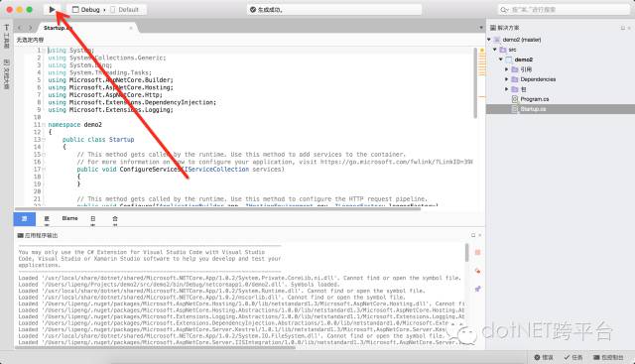This screenshot has width=635, height=364.
Task: Switch to the Blame view tab
Action: coord(69,218)
